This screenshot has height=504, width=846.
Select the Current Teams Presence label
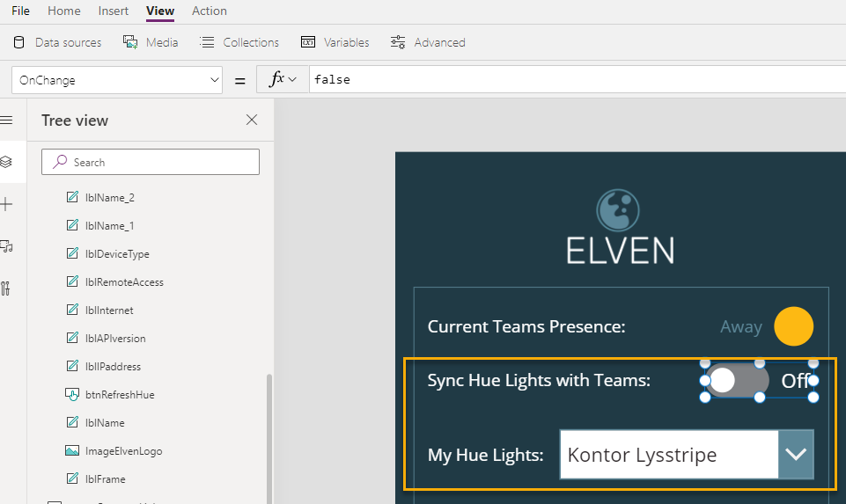click(526, 326)
